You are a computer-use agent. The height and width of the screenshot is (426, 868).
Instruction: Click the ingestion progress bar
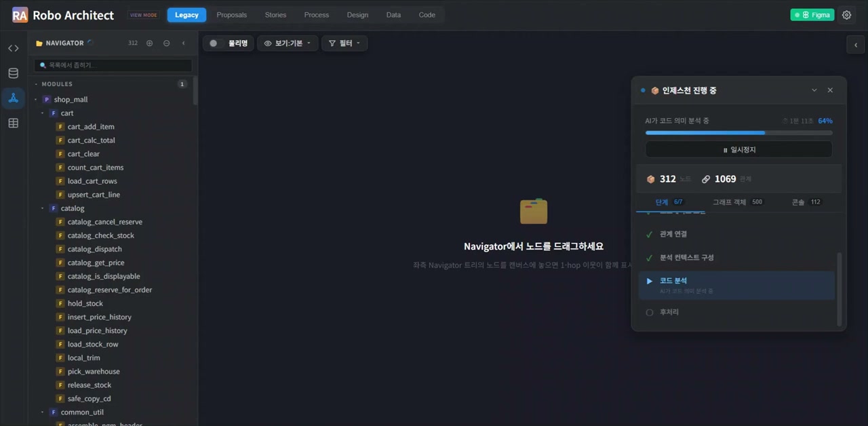pos(738,133)
